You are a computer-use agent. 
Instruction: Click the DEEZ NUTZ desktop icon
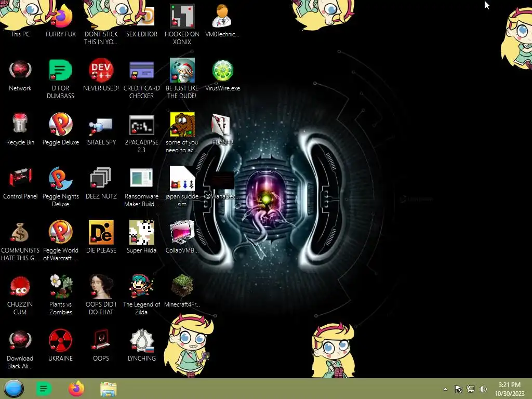pos(101,183)
